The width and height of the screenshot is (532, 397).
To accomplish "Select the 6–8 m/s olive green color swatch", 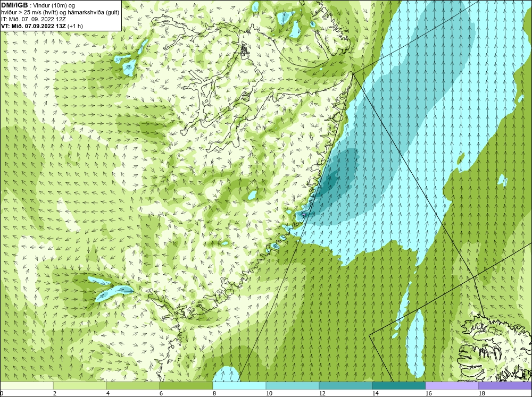I will 186,385.
